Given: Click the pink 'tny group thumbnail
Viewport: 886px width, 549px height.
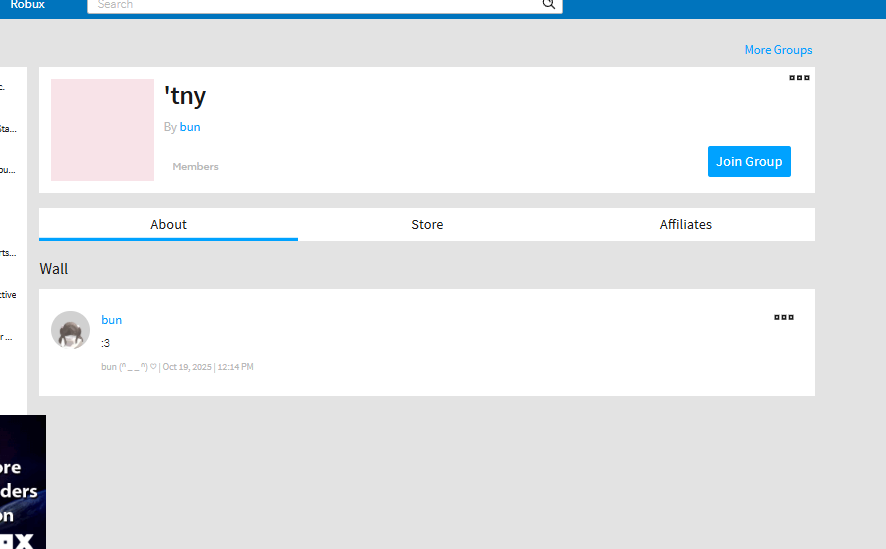Looking at the screenshot, I should click(x=102, y=130).
